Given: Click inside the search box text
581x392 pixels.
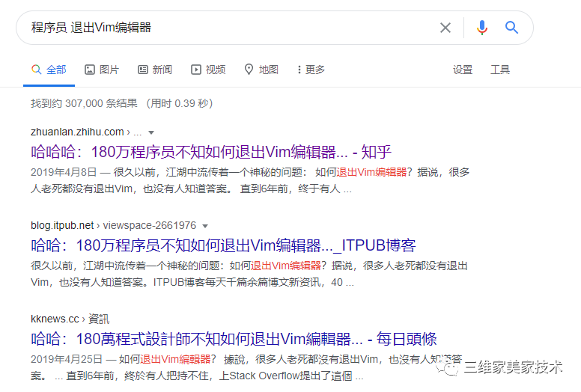Looking at the screenshot, I should point(91,28).
